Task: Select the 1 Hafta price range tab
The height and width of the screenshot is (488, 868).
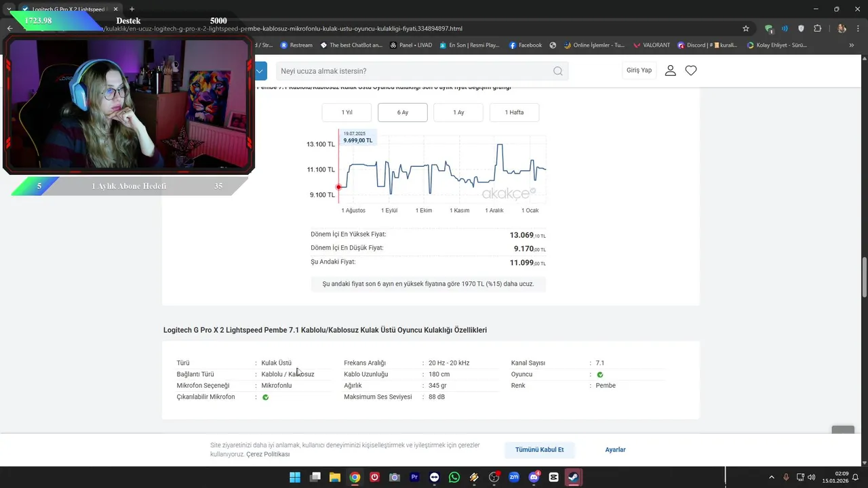Action: (514, 113)
